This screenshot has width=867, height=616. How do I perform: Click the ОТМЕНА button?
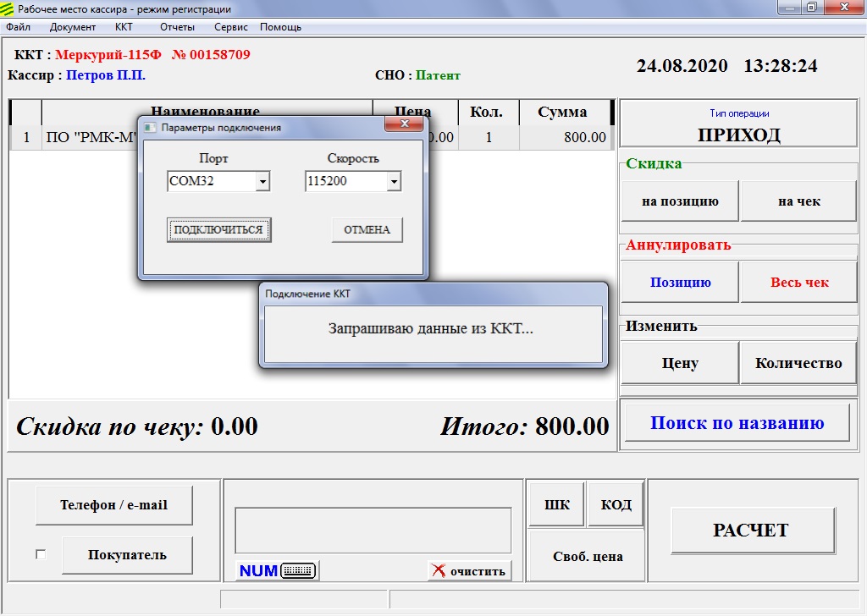point(367,230)
